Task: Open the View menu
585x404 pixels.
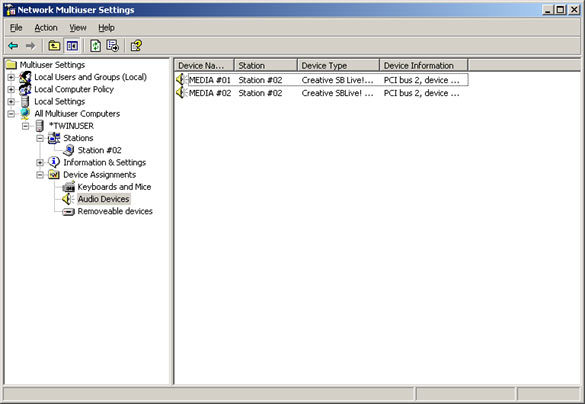Action: [78, 28]
